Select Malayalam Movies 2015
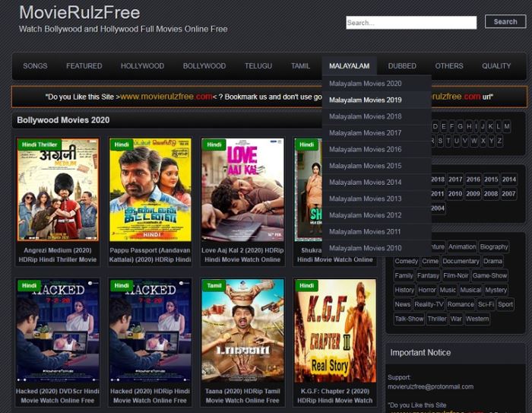 click(377, 166)
